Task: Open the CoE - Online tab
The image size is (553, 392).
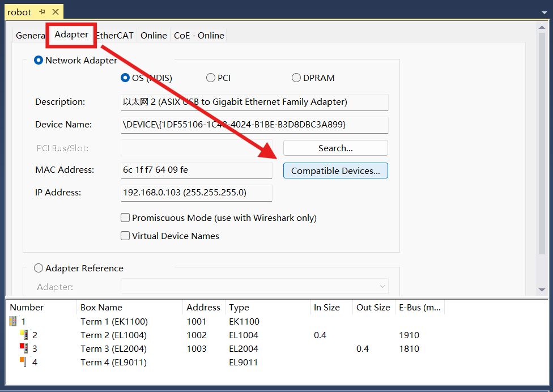Action: 199,36
